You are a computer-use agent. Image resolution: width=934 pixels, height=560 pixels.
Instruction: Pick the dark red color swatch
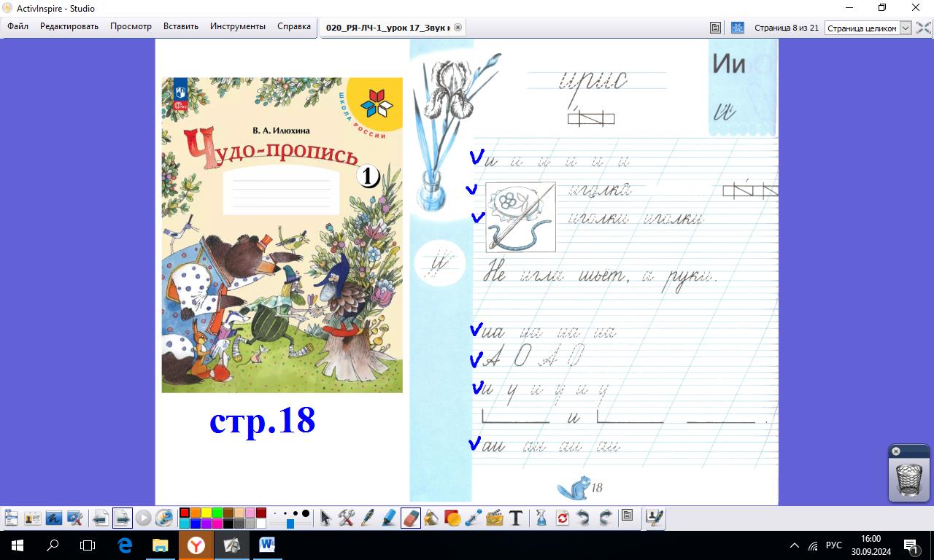click(261, 513)
